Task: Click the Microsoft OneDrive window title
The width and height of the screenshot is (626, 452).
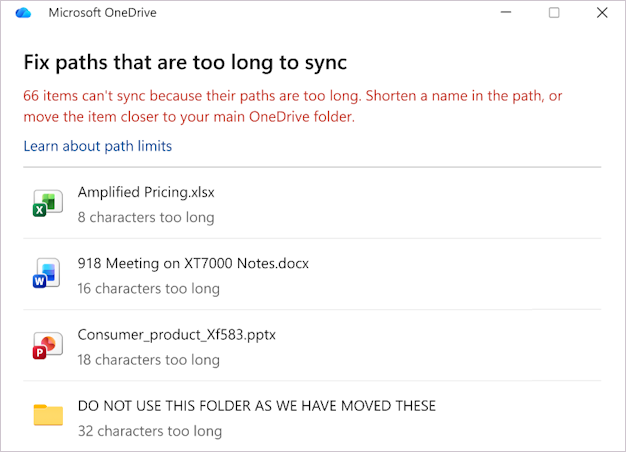Action: click(103, 13)
